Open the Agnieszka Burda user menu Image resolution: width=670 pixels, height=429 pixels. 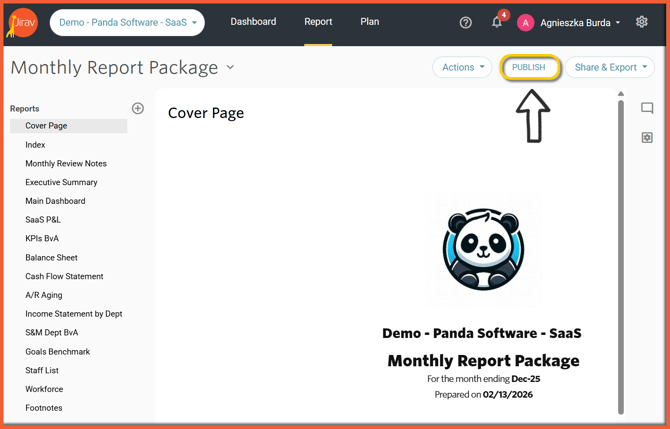pos(580,22)
